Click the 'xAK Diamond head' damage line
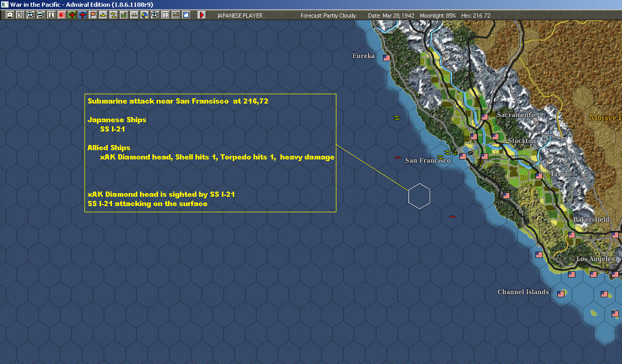Image resolution: width=622 pixels, height=364 pixels. pyautogui.click(x=217, y=157)
